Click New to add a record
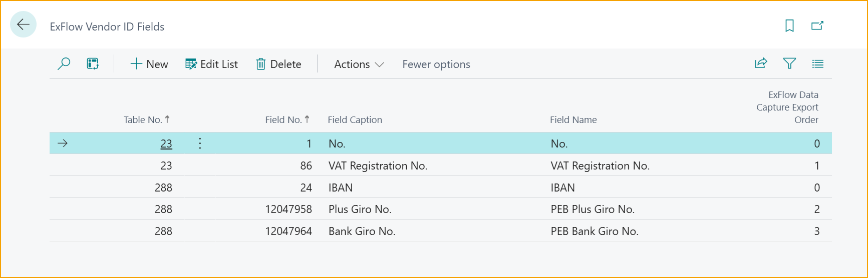Viewport: 868px width, 278px height. (x=149, y=64)
